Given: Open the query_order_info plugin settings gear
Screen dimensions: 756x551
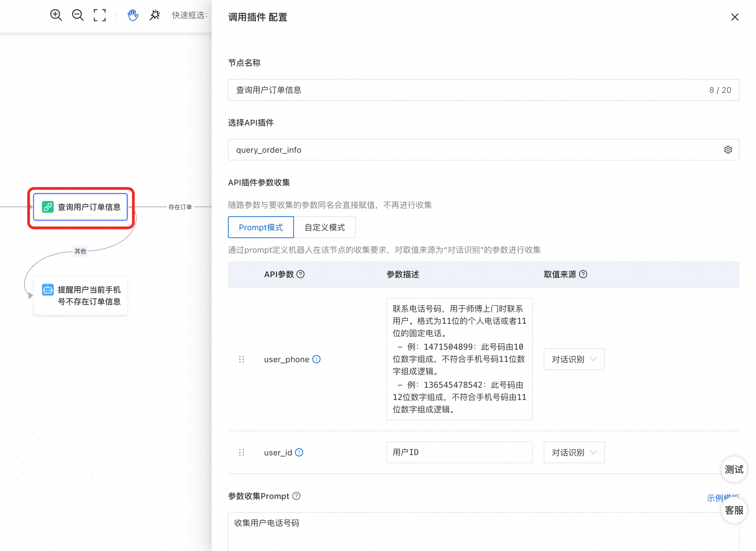Looking at the screenshot, I should pyautogui.click(x=728, y=150).
